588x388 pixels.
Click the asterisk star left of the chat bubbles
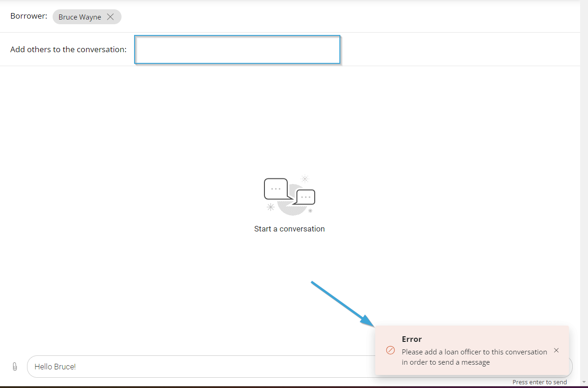point(270,207)
